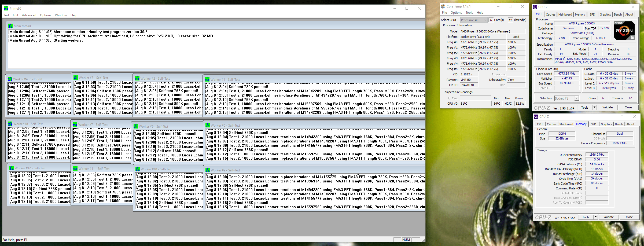This screenshot has width=644, height=246.
Task: Click the Tools button in upper CPU-Z
Action: point(585,107)
